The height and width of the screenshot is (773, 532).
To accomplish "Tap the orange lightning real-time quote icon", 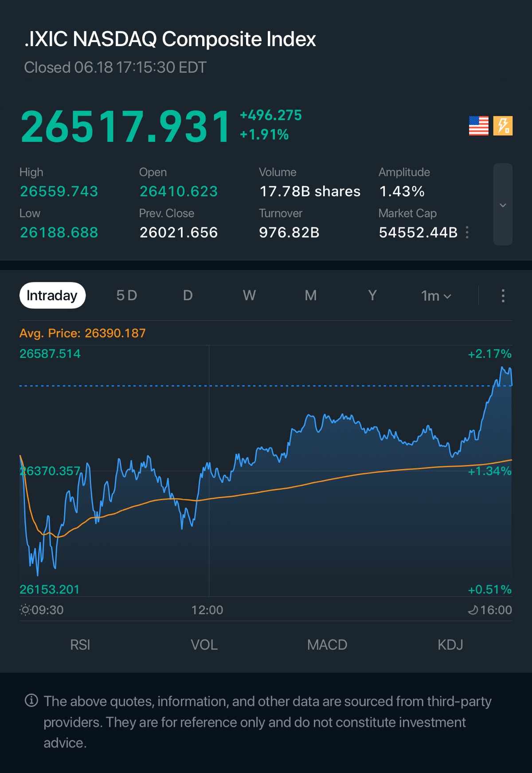I will 503,126.
